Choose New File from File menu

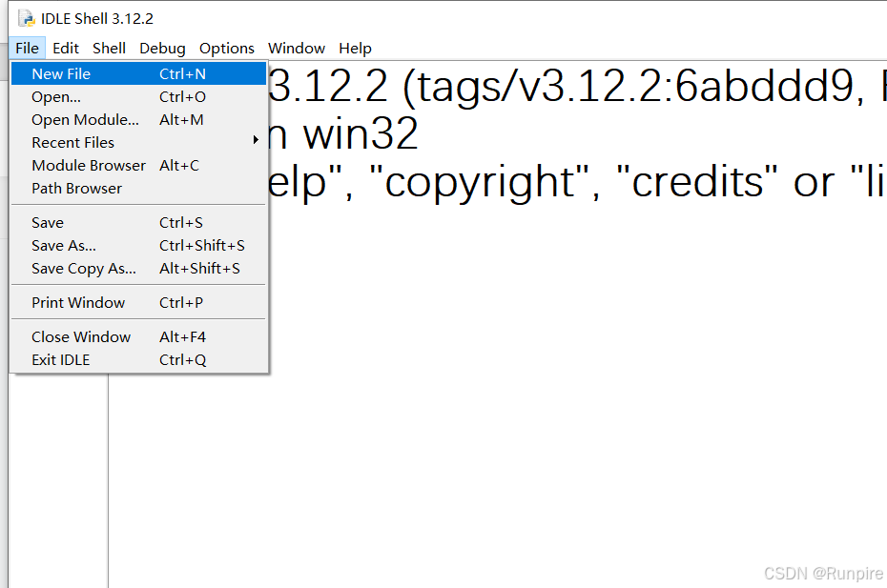(138, 74)
